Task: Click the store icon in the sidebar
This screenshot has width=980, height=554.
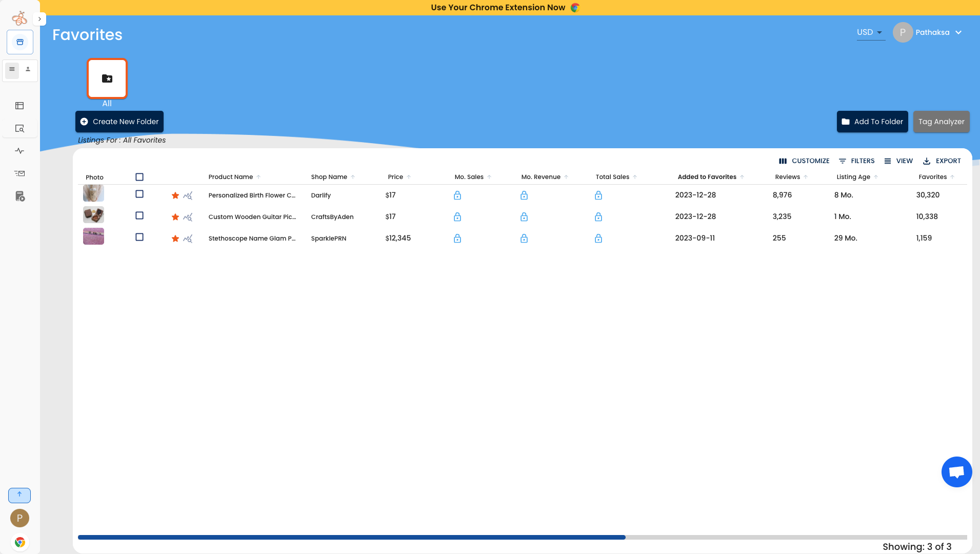Action: click(20, 42)
